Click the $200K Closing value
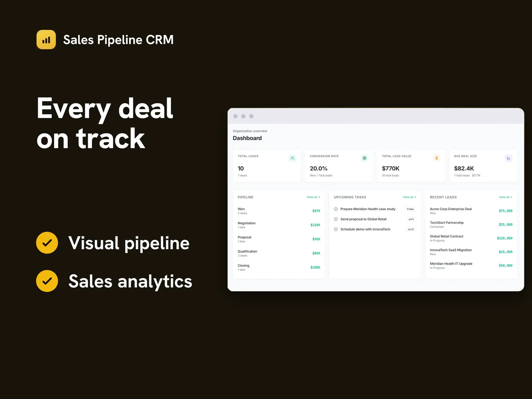 pyautogui.click(x=315, y=268)
